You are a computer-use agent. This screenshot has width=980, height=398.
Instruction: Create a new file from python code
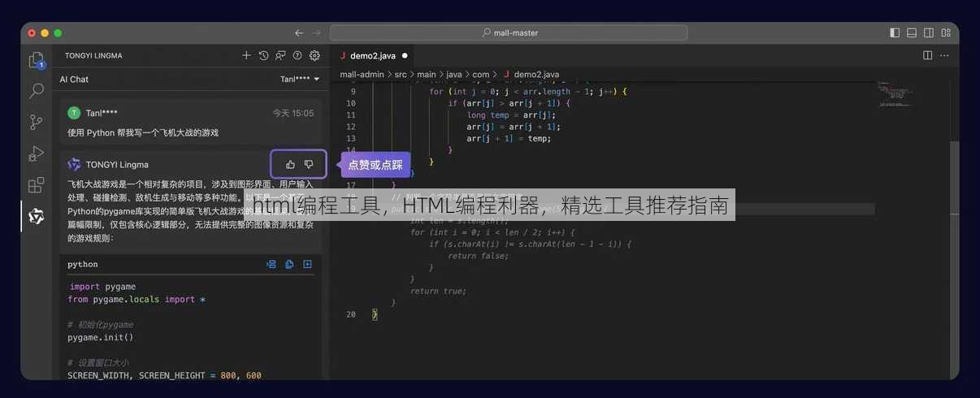[307, 264]
